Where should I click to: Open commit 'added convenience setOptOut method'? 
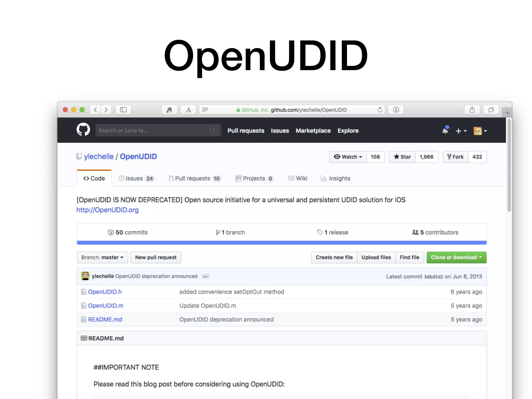[x=232, y=292]
